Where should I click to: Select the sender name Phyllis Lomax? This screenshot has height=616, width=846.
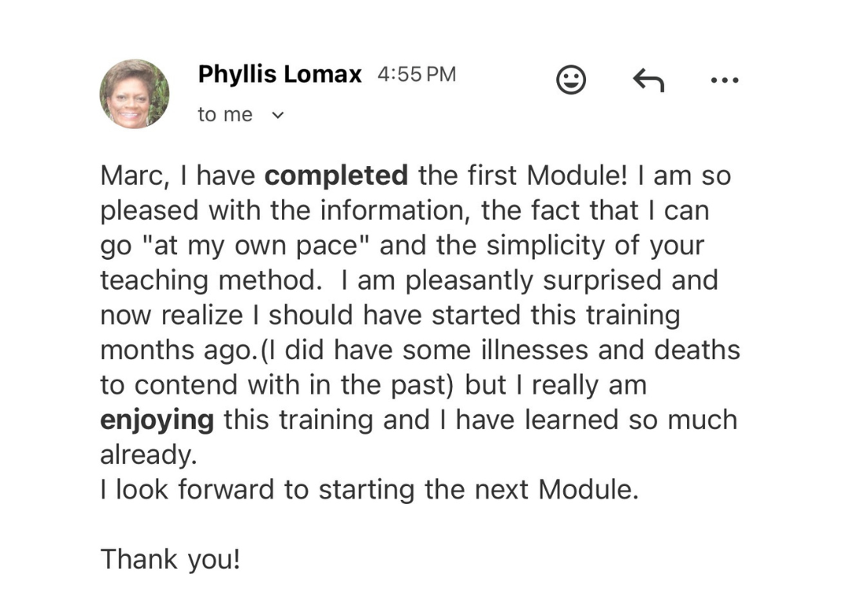280,74
